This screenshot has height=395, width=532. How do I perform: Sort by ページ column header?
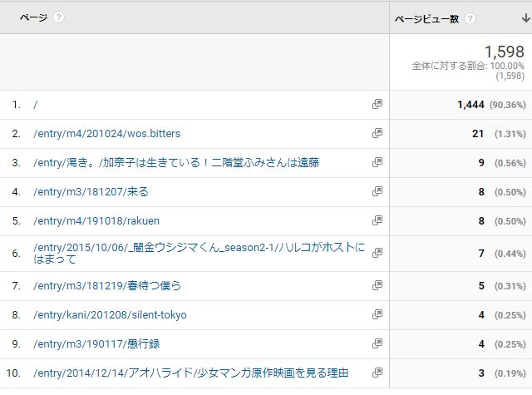pos(33,17)
